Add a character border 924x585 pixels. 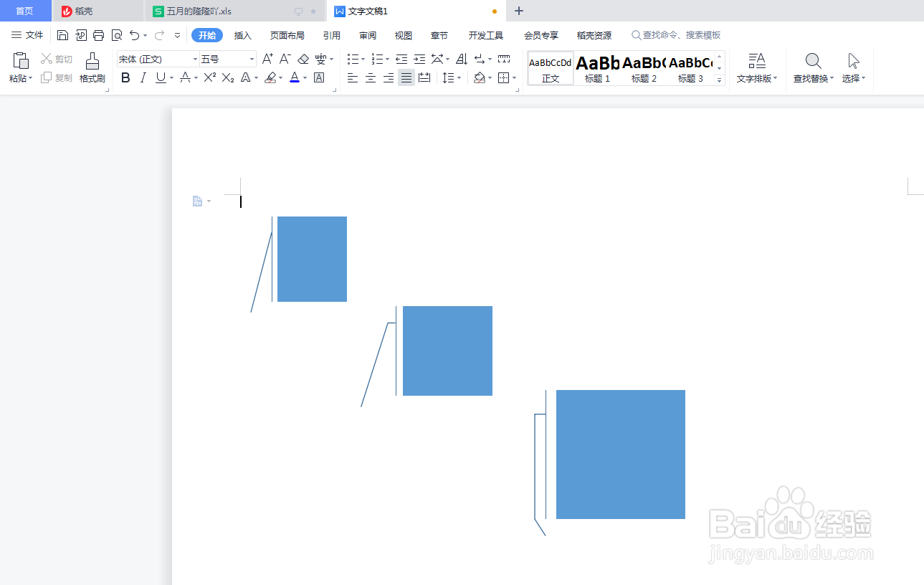click(320, 77)
